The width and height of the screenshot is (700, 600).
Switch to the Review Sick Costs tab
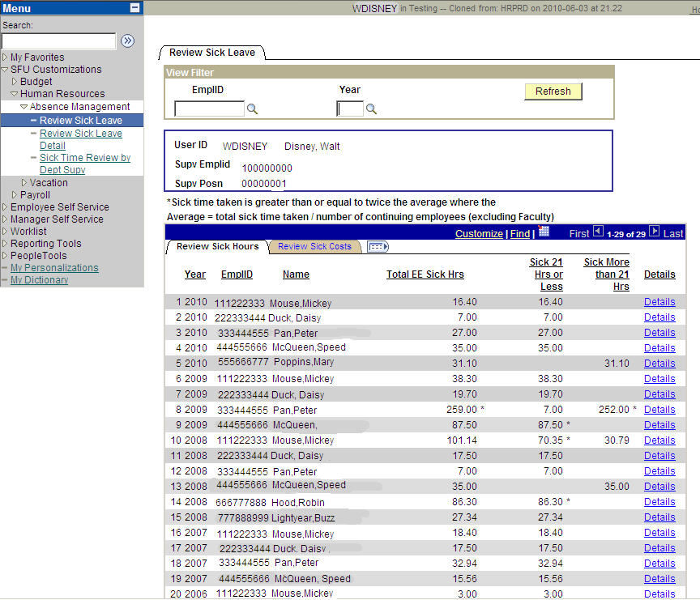(x=314, y=246)
